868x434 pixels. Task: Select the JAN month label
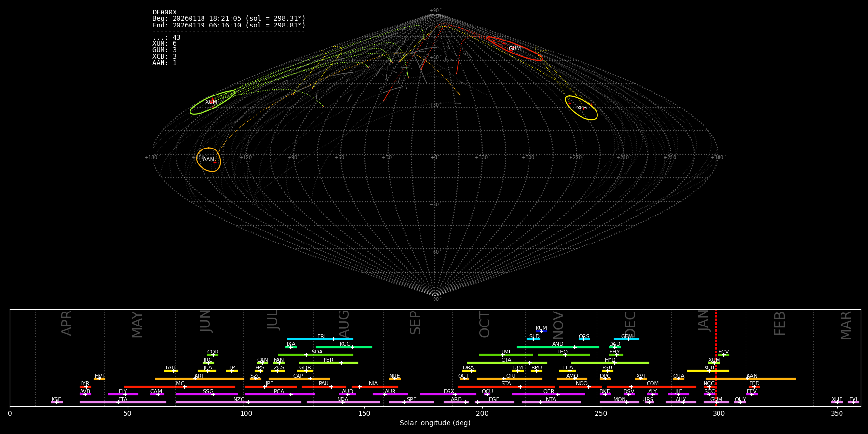click(x=704, y=320)
